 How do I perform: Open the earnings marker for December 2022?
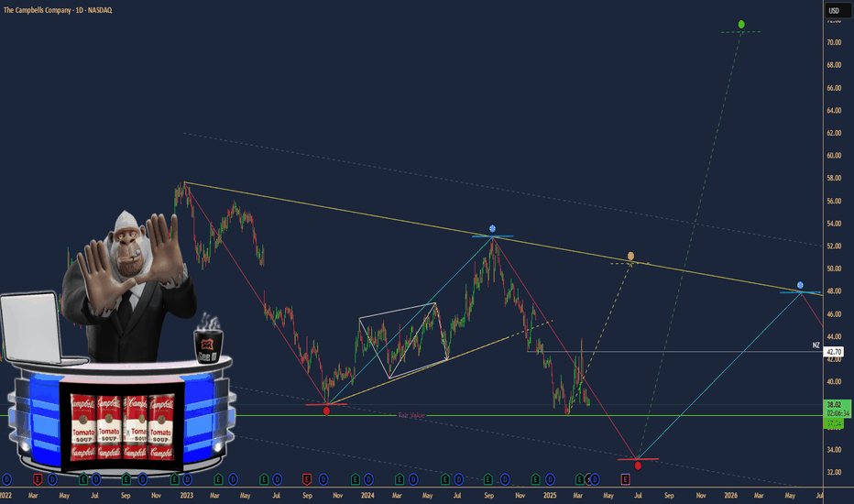(174, 479)
